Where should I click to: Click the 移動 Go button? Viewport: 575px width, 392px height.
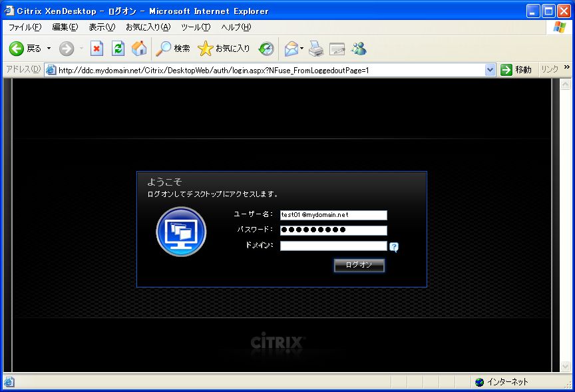coord(516,70)
